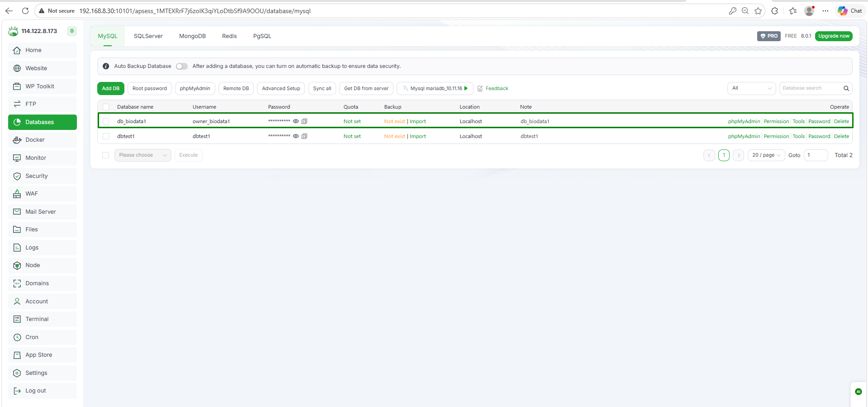Click the Delete link for dbtest1

point(841,136)
